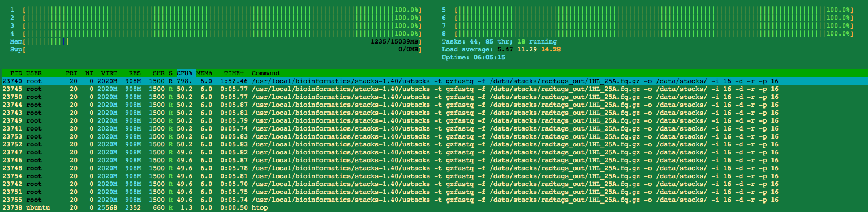Select the highlighted process row PID 23740
The width and height of the screenshot is (868, 212).
[434, 81]
